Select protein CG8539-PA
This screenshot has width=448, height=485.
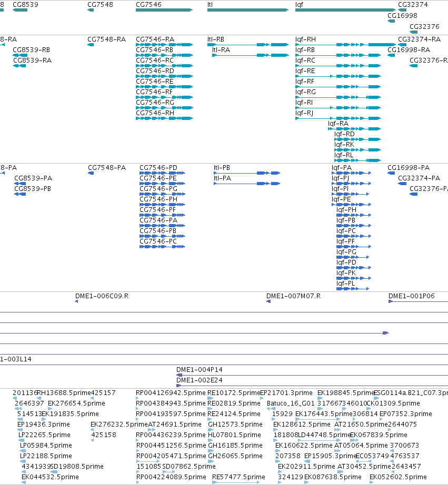point(33,178)
